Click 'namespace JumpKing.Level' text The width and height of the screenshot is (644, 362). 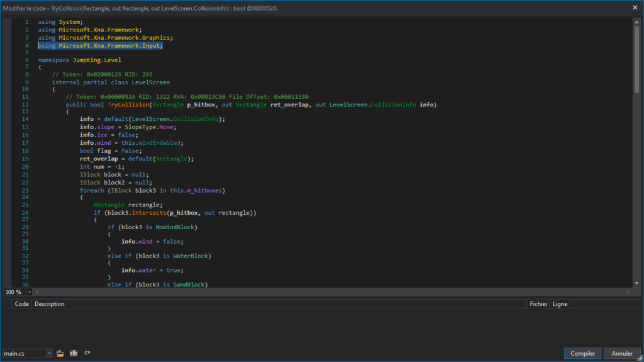coord(80,60)
